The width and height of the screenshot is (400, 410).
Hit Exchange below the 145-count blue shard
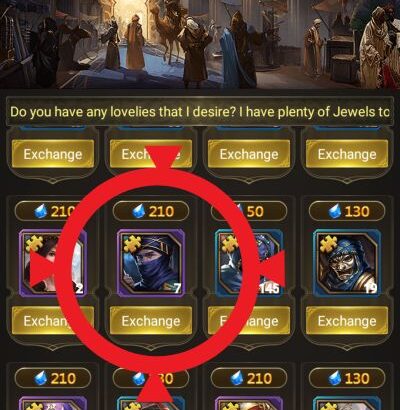click(x=249, y=321)
